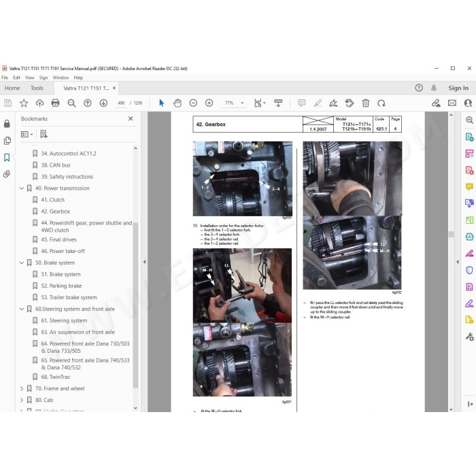
Task: Expand the right tools pane arrow
Action: tap(458, 262)
